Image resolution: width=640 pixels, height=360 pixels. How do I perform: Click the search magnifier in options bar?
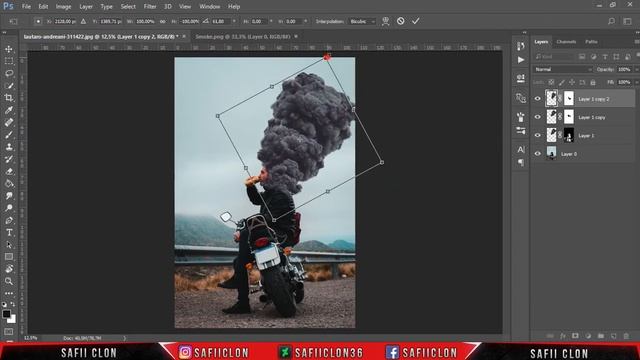(x=611, y=21)
